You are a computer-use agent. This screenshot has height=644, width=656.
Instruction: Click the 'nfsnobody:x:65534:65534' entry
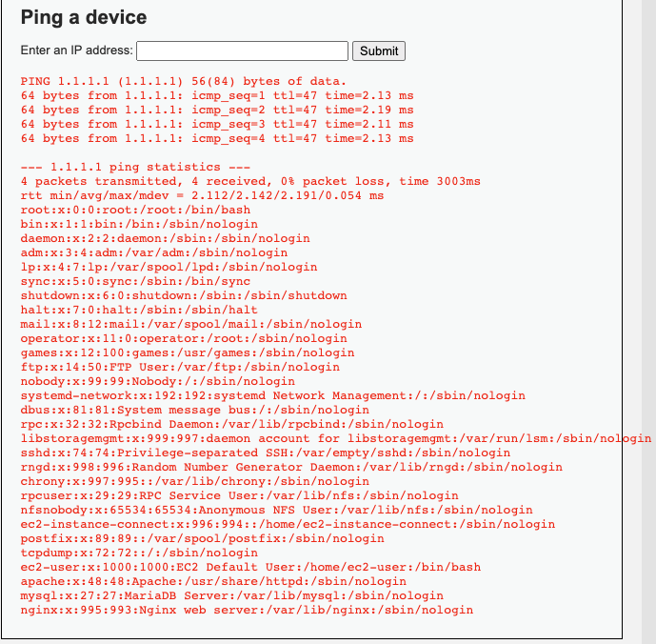[x=276, y=509]
